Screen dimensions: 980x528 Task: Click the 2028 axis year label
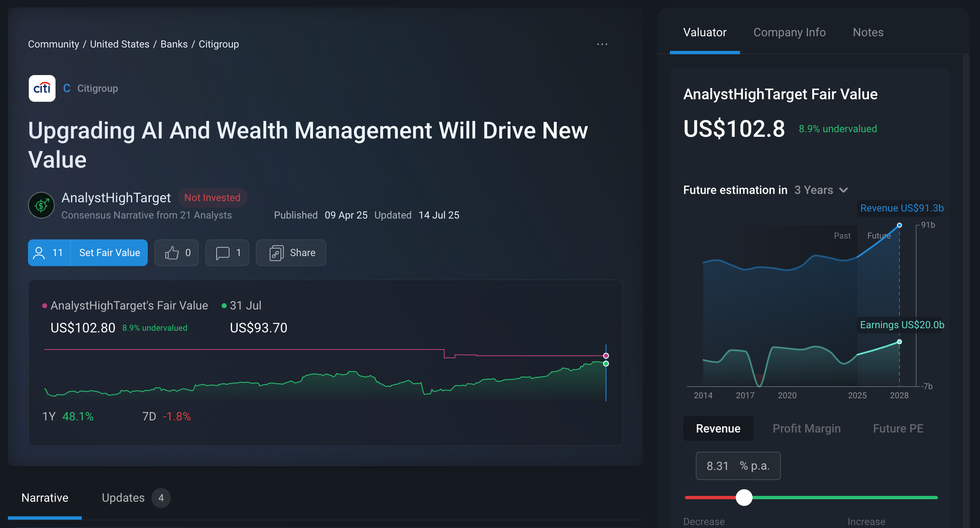(x=899, y=395)
